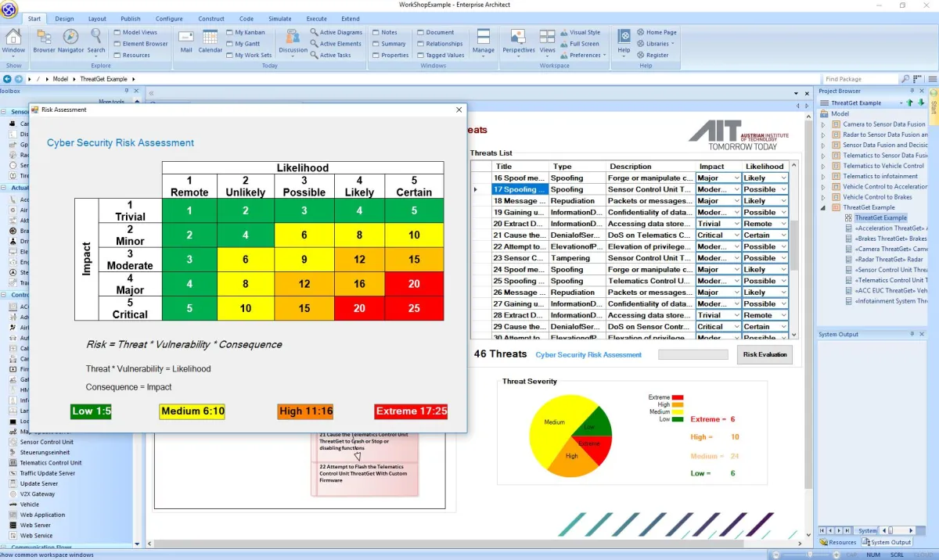
Task: Expand the Vehicle Control to Brakes node
Action: [822, 197]
